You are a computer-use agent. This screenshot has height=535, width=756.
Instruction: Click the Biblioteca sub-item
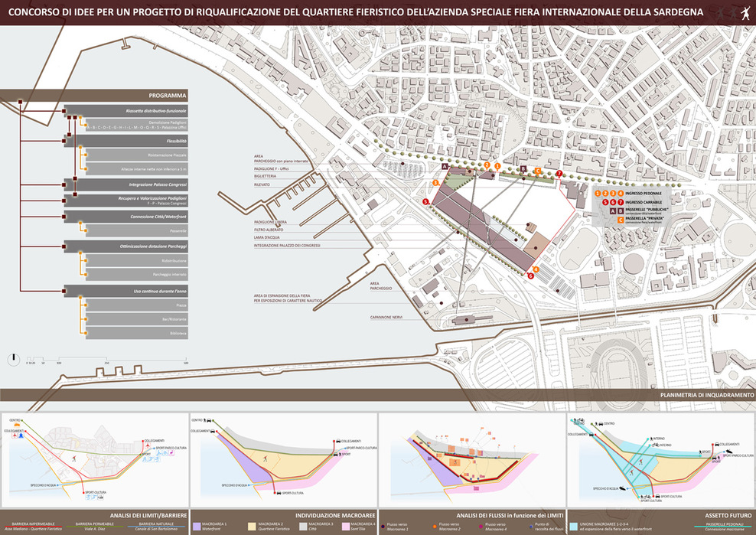(x=136, y=334)
